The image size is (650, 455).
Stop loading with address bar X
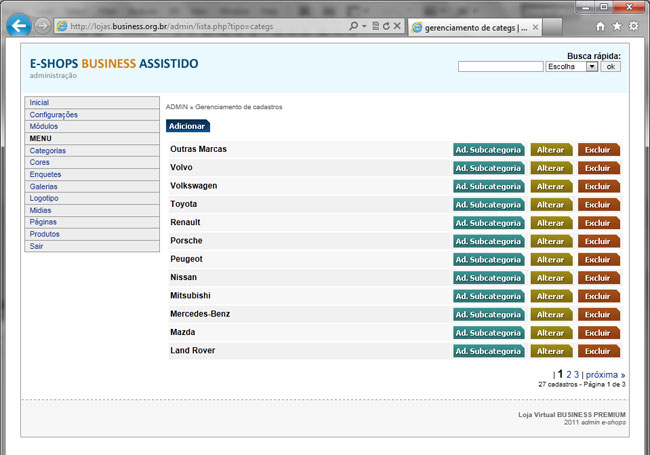point(397,26)
